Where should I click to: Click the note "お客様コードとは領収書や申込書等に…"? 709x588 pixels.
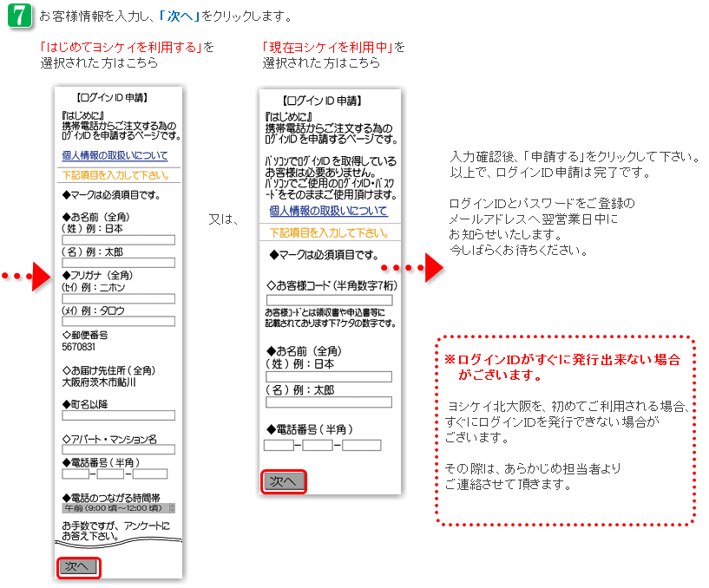[x=331, y=317]
